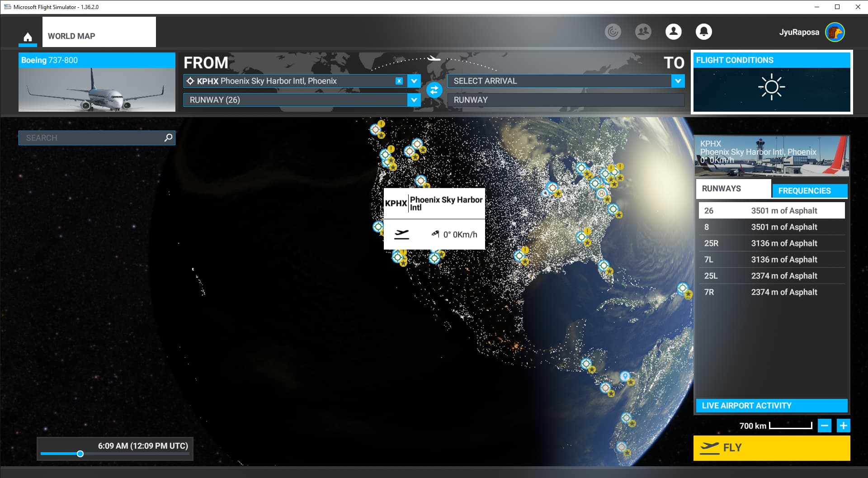This screenshot has height=478, width=868.
Task: Zoom in the map with plus button
Action: click(843, 426)
